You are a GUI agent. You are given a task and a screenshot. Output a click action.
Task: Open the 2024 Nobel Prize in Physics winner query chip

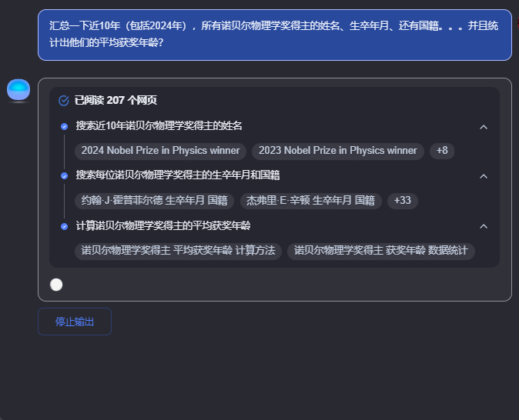(x=160, y=151)
